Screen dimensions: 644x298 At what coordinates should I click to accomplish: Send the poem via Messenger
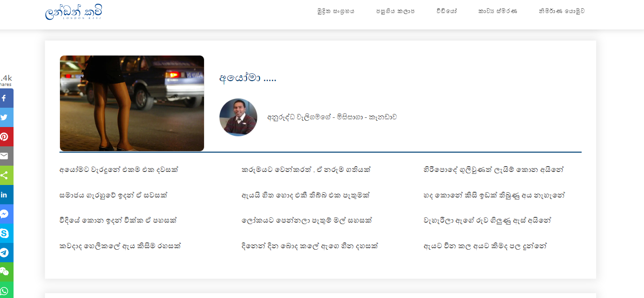[6, 214]
